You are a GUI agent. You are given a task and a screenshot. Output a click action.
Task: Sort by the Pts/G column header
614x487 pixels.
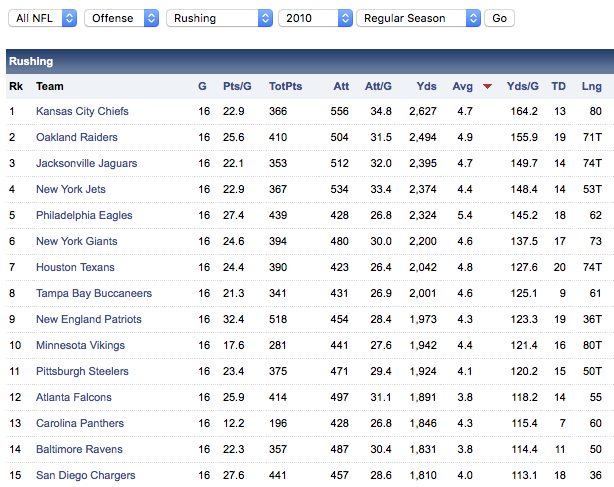tap(237, 86)
